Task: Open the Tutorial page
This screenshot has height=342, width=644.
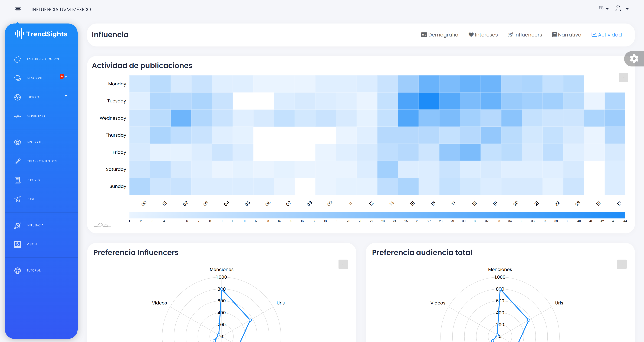Action: [x=34, y=270]
